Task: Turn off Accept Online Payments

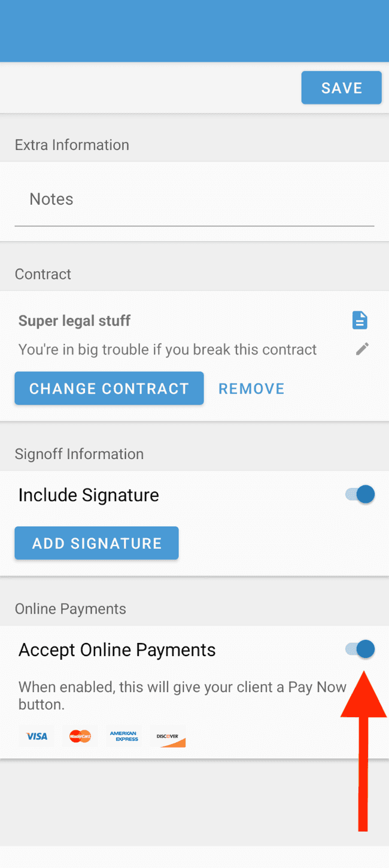Action: [358, 649]
